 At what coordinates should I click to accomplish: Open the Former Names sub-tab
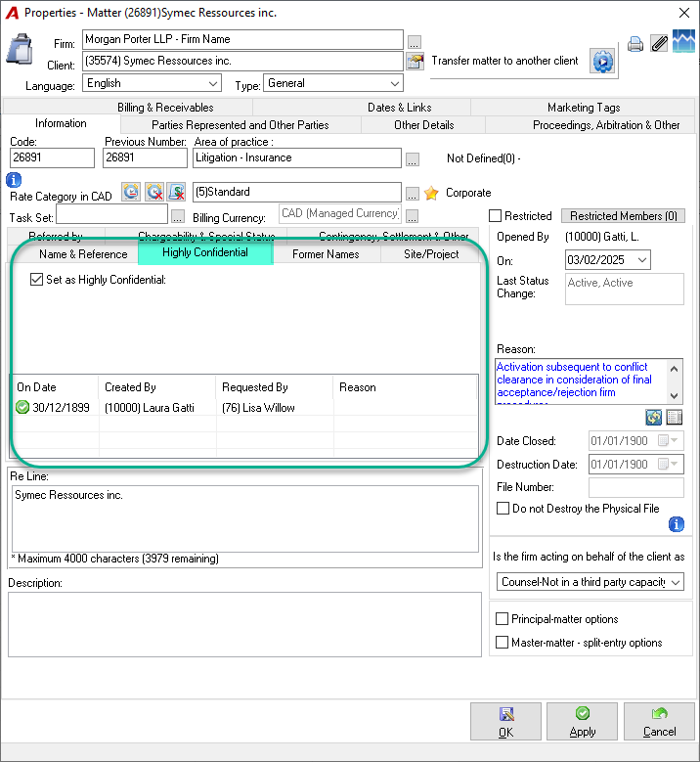(326, 254)
